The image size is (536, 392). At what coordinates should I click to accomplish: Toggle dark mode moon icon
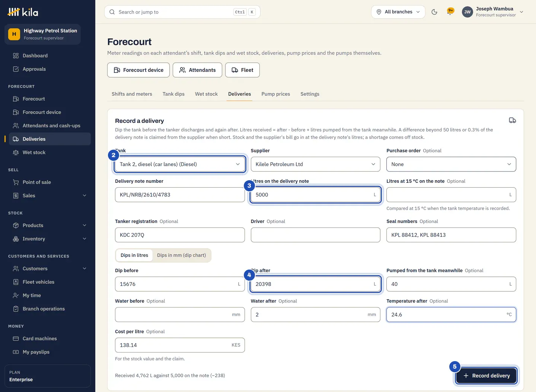coord(434,12)
